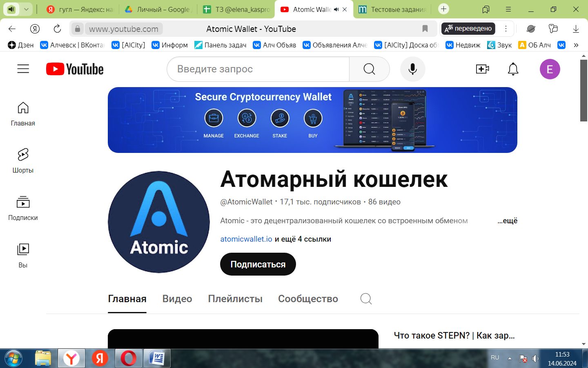Open Word from taskbar

point(157,359)
